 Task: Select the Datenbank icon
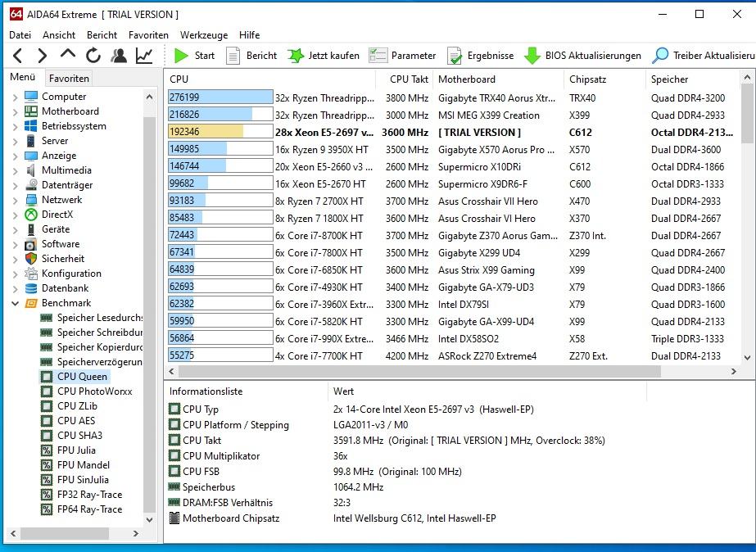31,288
